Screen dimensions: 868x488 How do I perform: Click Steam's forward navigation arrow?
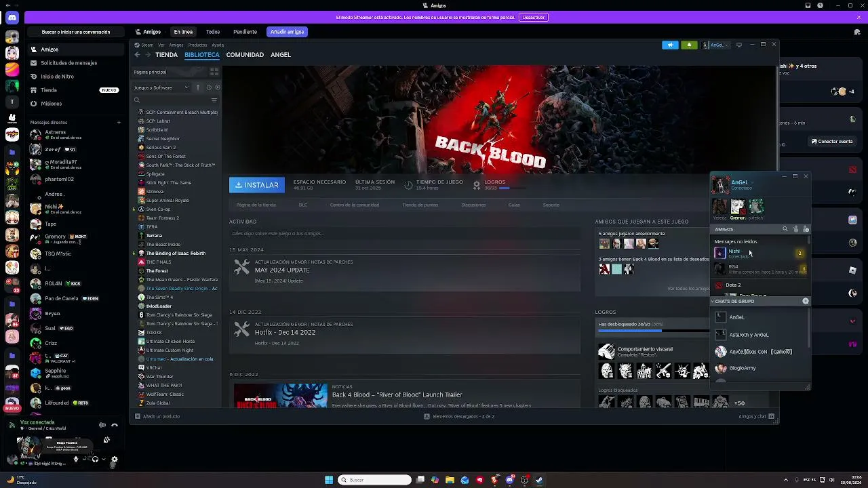coord(147,55)
